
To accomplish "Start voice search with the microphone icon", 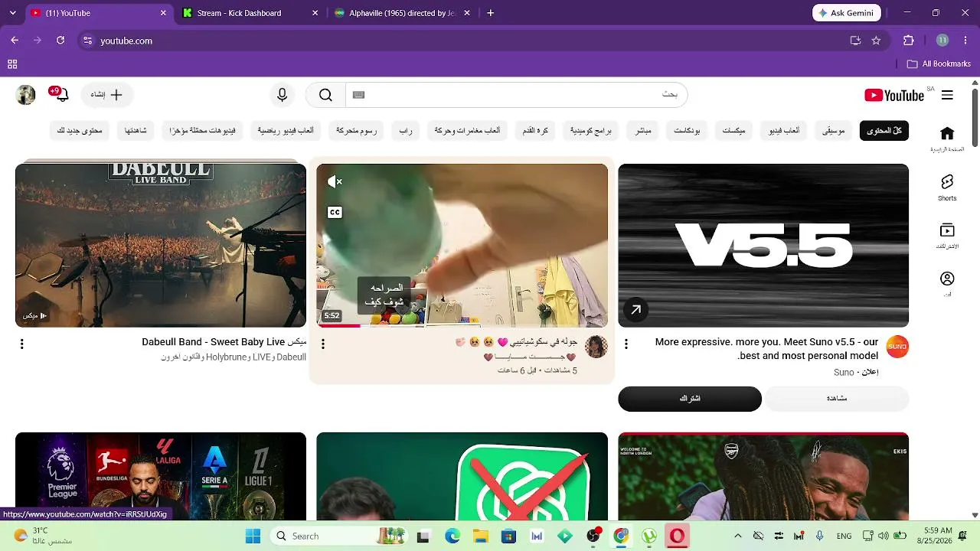I will [283, 95].
